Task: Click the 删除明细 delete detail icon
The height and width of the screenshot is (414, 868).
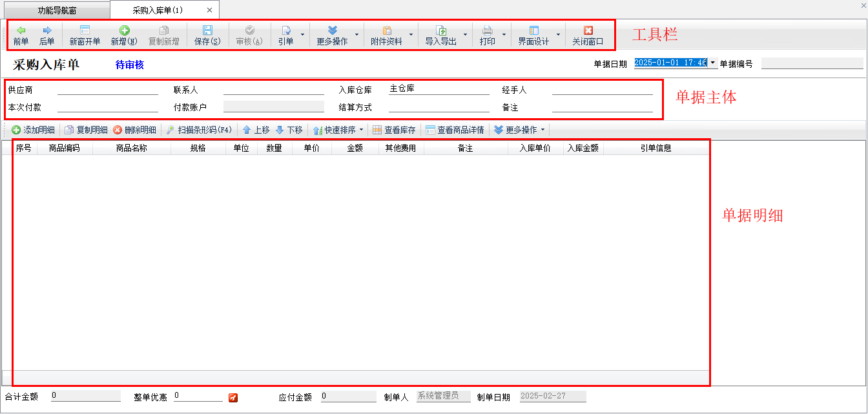Action: 118,130
